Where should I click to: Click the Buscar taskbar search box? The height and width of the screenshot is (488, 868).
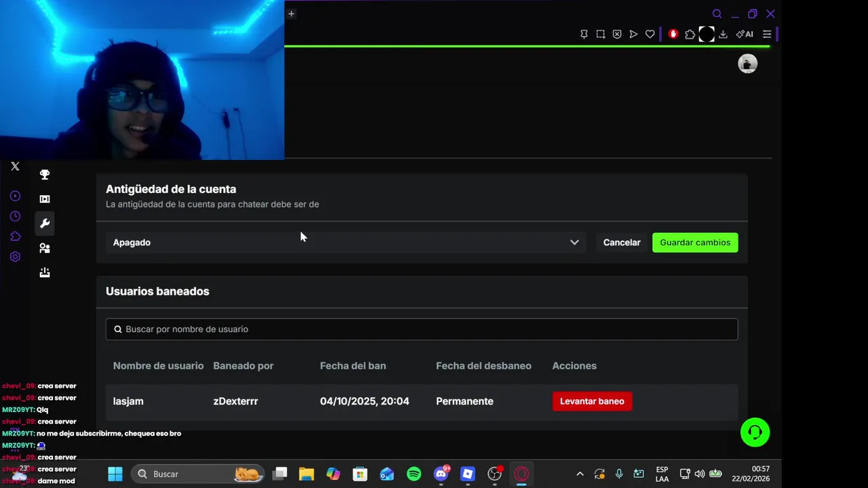pos(198,474)
